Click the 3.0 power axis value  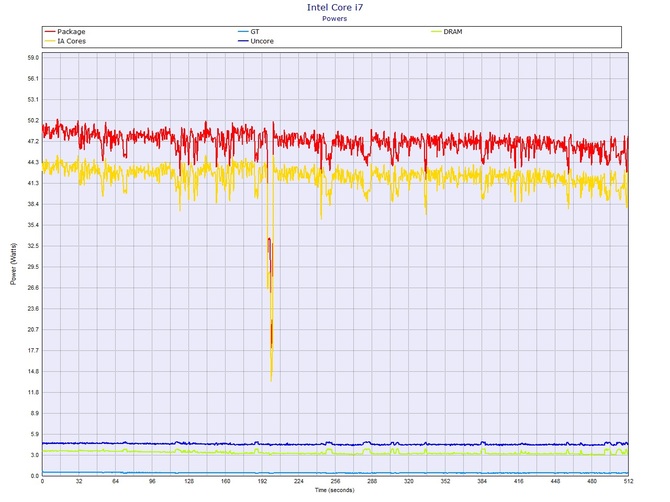click(x=35, y=455)
